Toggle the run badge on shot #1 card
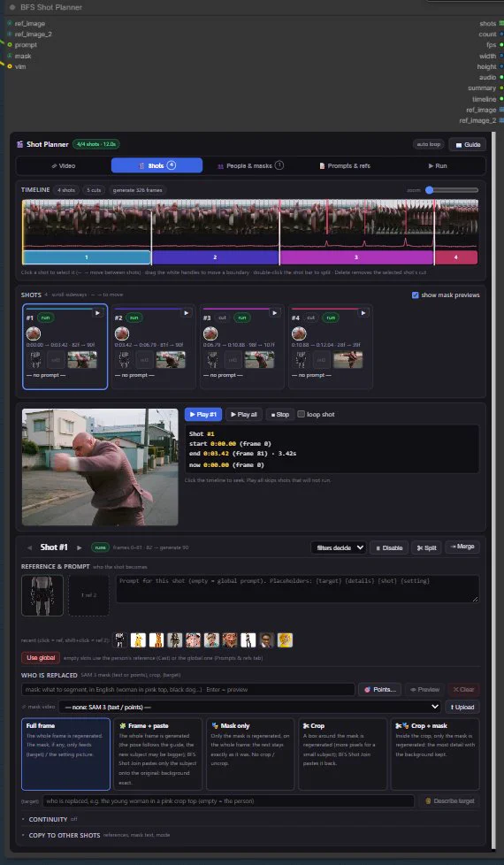Screen dimensions: 504x865 pos(45,318)
